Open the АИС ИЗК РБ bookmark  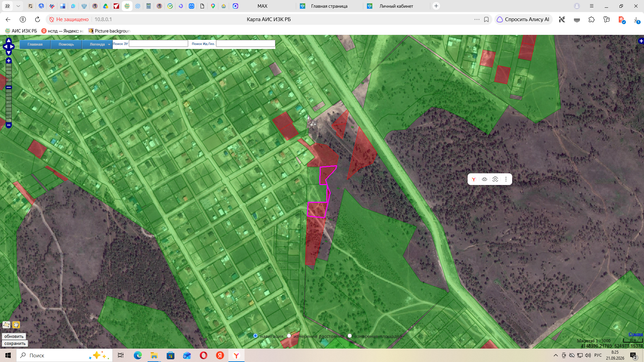pyautogui.click(x=21, y=31)
